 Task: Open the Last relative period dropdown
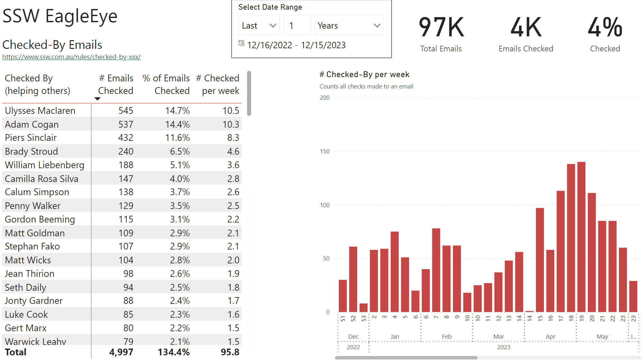[x=259, y=25]
